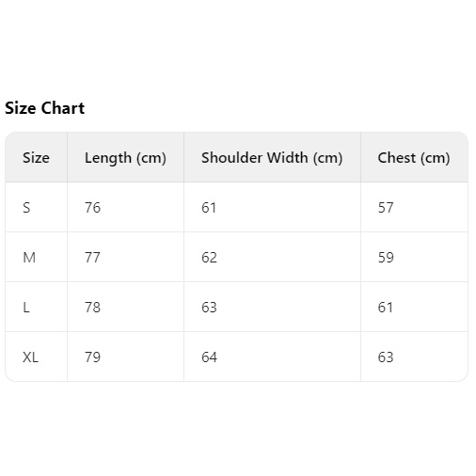This screenshot has height=476, width=476.
Task: Select the length value 78 for size L
Action: pos(92,308)
